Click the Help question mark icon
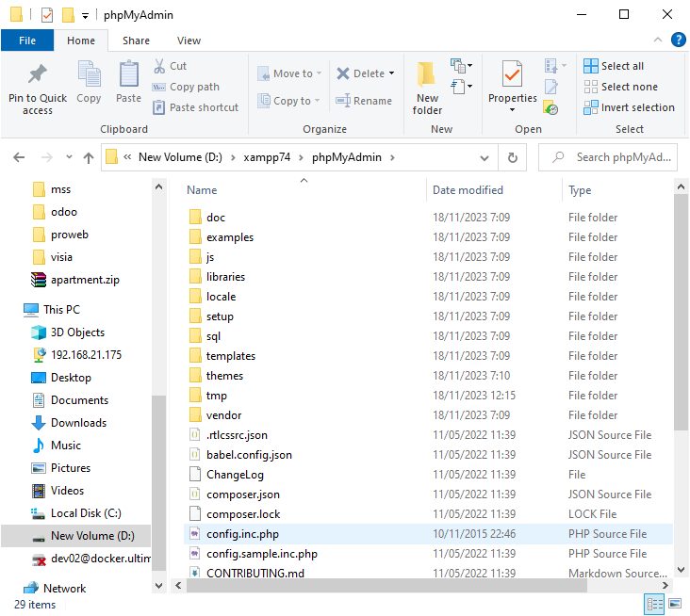 click(x=678, y=40)
